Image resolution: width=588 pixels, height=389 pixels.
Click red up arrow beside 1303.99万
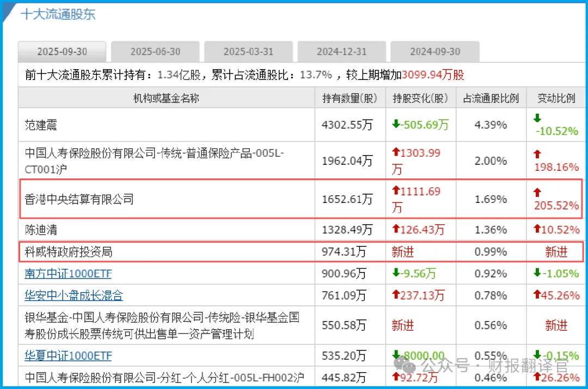pyautogui.click(x=396, y=153)
